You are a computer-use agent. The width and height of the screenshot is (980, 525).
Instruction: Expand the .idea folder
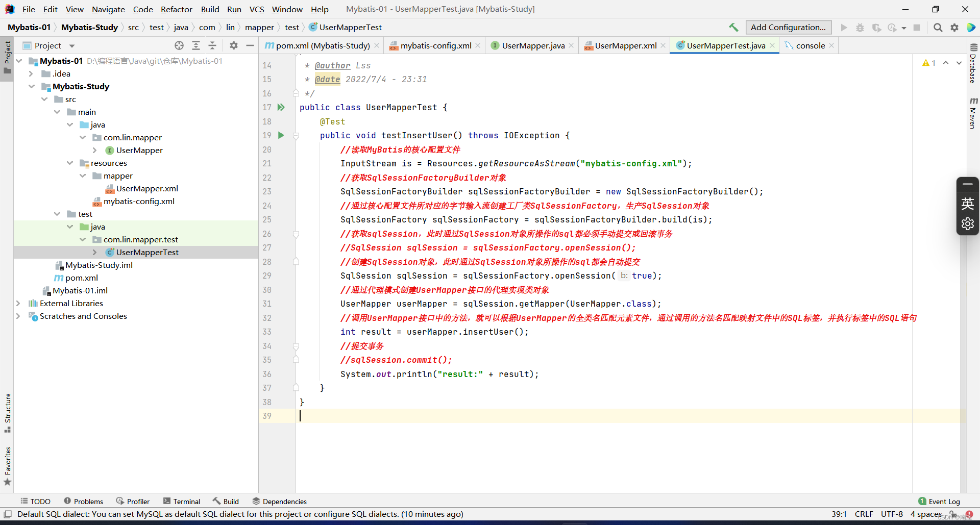[x=32, y=73]
